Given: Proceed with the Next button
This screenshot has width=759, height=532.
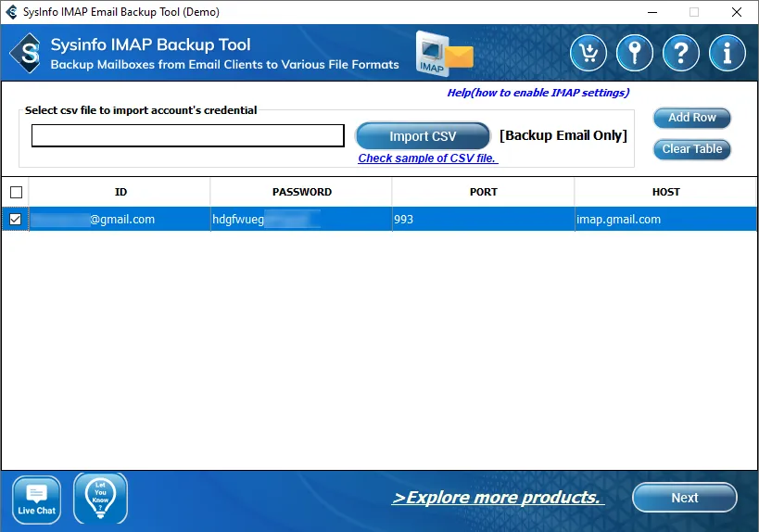Looking at the screenshot, I should 684,498.
